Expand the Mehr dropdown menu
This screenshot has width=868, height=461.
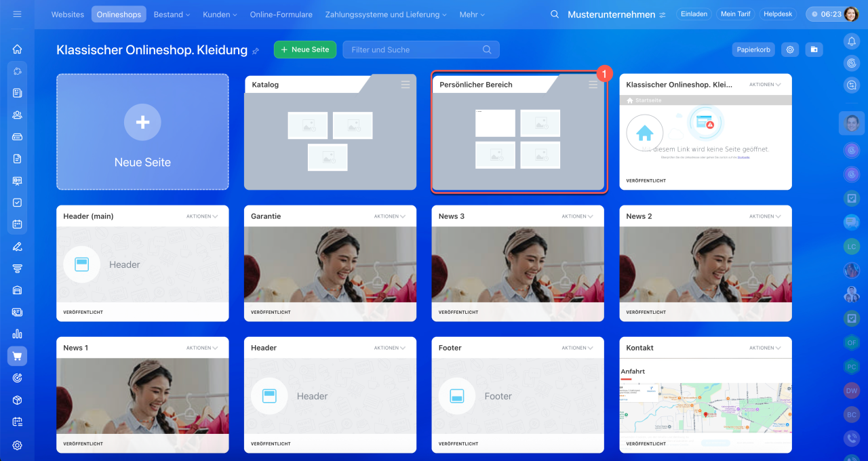472,14
